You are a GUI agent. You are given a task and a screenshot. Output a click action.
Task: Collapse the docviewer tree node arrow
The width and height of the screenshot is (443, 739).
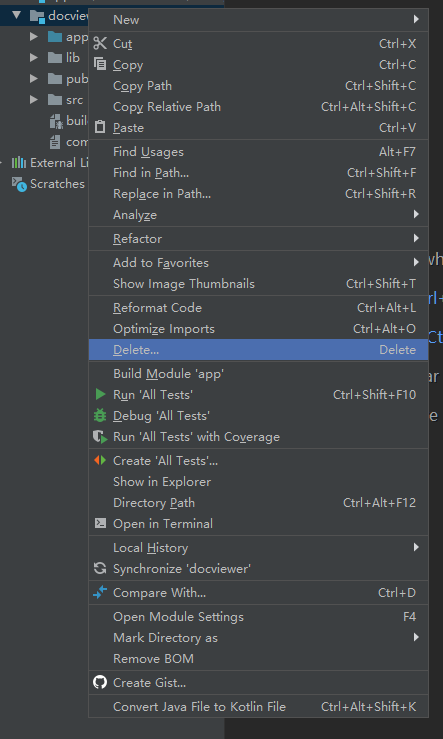(x=17, y=15)
